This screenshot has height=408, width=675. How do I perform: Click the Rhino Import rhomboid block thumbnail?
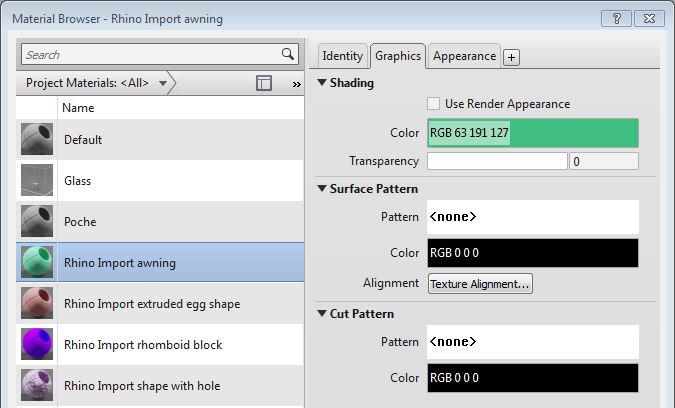(37, 344)
